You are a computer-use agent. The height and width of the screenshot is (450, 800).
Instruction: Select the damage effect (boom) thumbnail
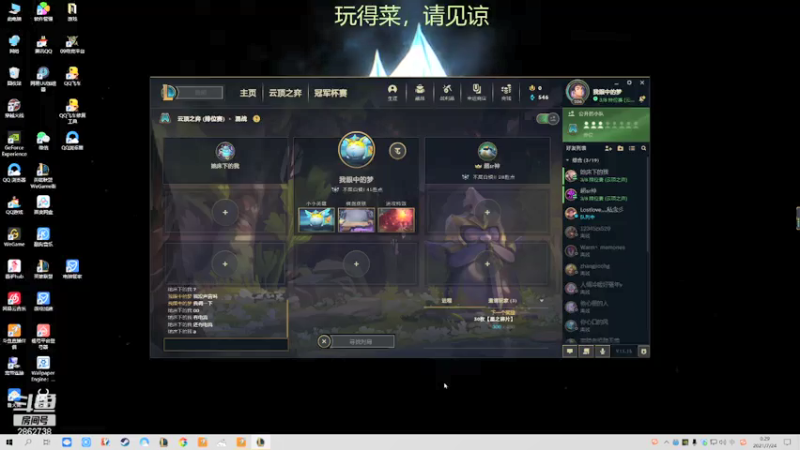pyautogui.click(x=396, y=220)
